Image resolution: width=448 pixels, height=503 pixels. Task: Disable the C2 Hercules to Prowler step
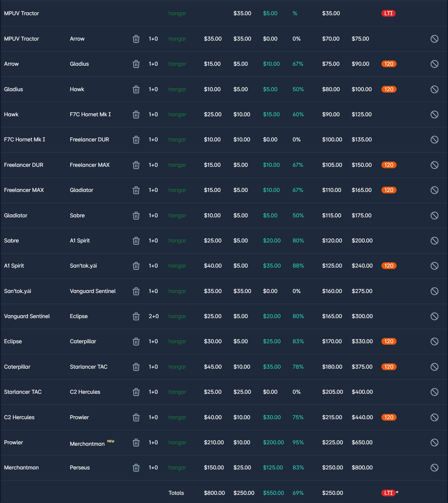434,417
